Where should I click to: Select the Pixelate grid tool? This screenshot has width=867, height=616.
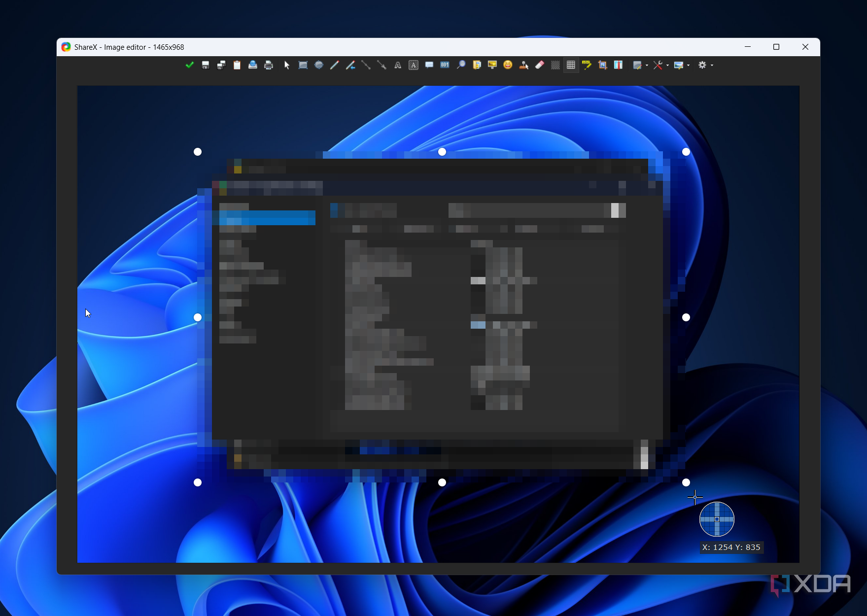571,65
